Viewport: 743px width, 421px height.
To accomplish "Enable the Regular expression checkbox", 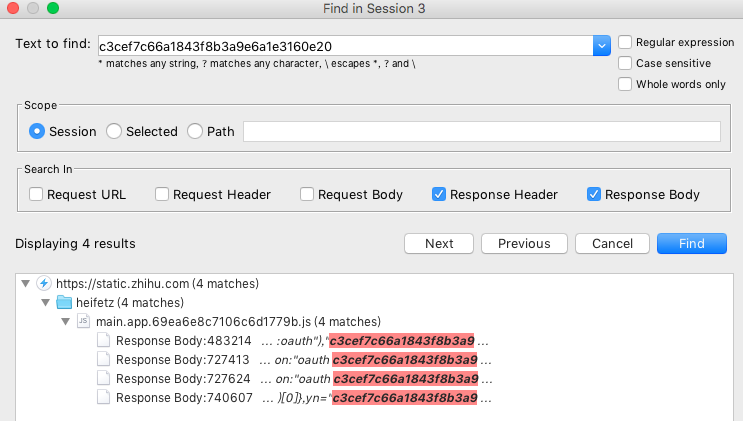I will (x=625, y=43).
